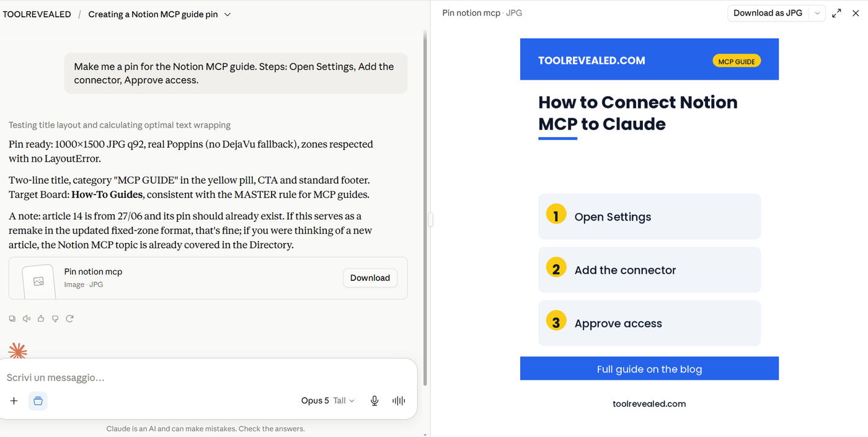
Task: Open voice mode with the waveform icon
Action: tap(399, 401)
